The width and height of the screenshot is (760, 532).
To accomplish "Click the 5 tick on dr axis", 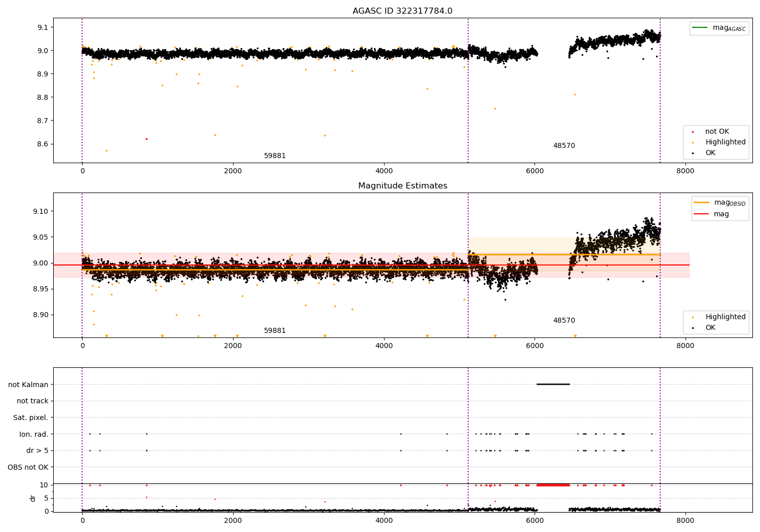I will (x=46, y=499).
